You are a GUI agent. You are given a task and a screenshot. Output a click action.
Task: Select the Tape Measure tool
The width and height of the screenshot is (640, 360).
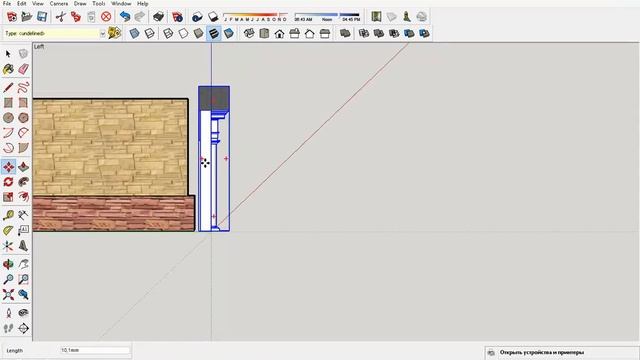[x=8, y=215]
